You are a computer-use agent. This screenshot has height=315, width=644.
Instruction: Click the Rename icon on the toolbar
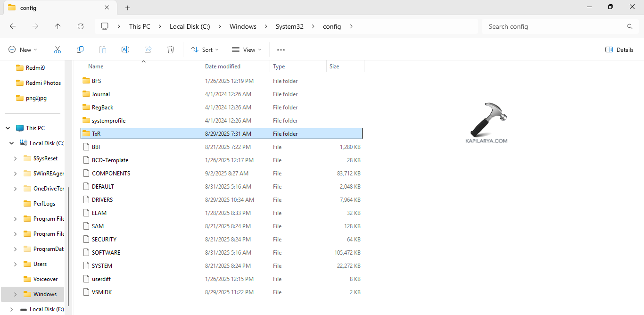pos(125,50)
